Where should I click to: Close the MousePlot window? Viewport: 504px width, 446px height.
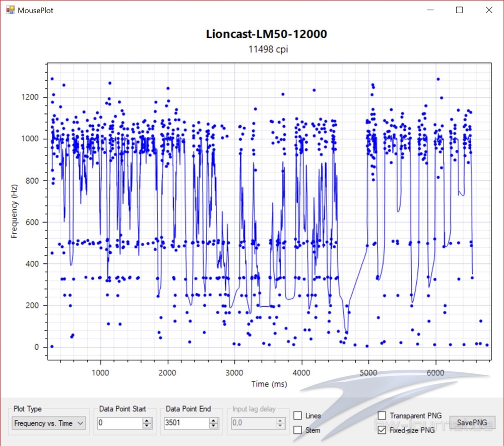click(489, 10)
